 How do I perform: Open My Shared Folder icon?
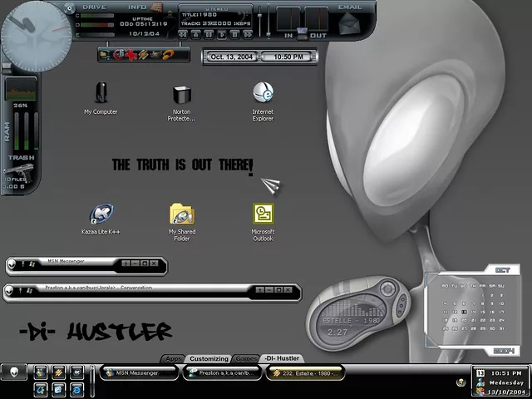(x=181, y=214)
